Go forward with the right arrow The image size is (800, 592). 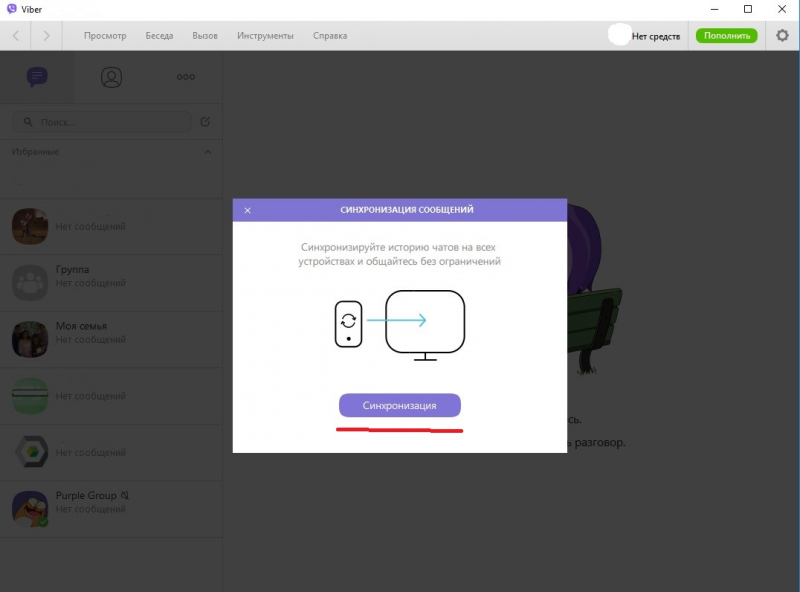click(46, 36)
